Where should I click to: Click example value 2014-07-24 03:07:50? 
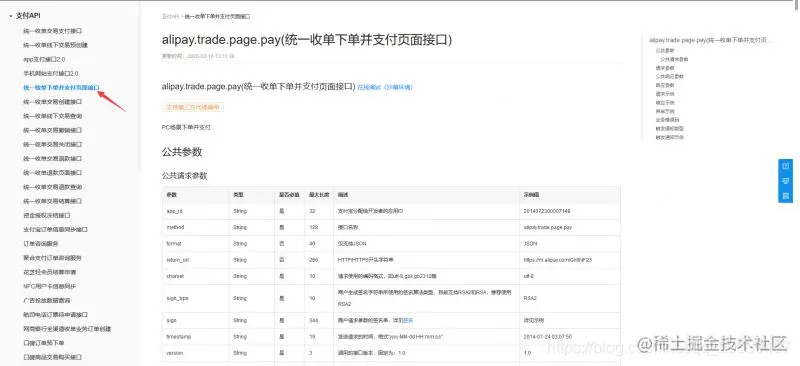(547, 337)
